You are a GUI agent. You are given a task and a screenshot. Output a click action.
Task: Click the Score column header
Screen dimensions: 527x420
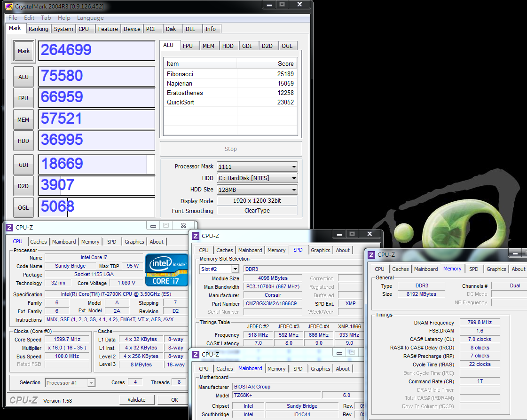click(x=267, y=63)
